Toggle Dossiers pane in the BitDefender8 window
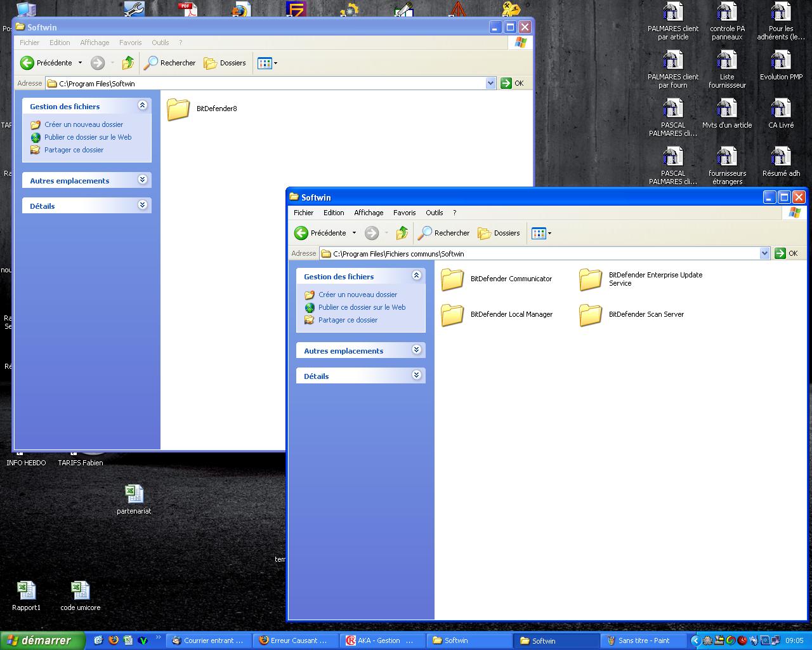The width and height of the screenshot is (812, 650). (225, 63)
